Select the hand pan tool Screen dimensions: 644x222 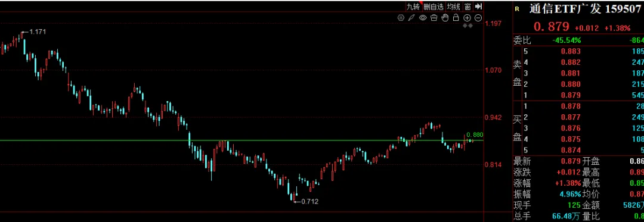point(445,18)
